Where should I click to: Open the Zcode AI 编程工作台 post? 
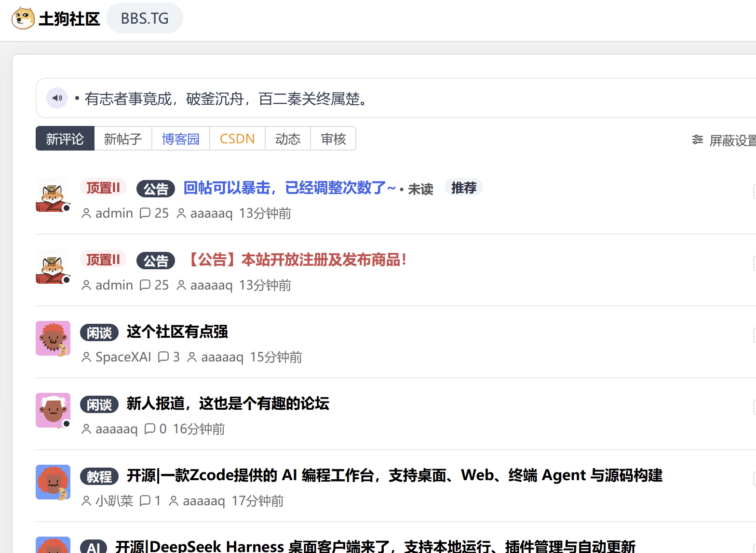(x=395, y=475)
